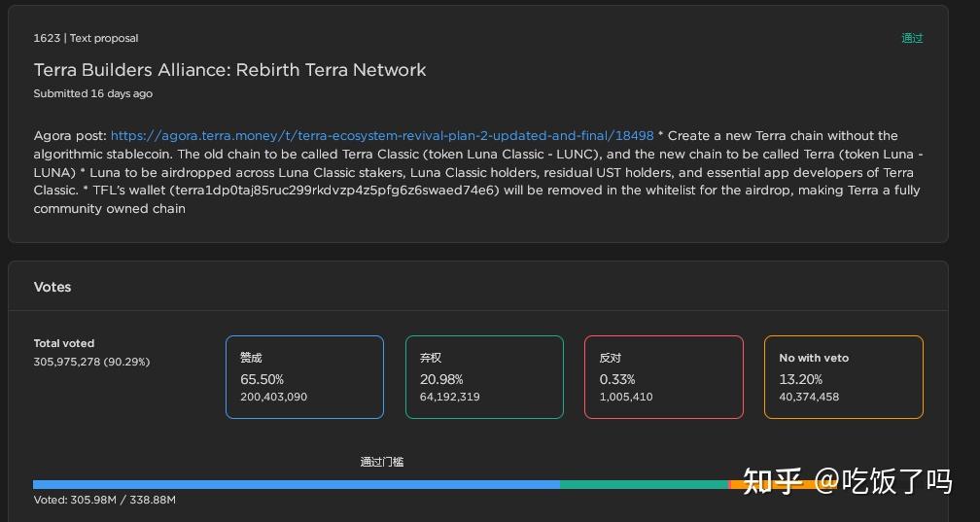
Task: Click the 通过 status label
Action: pos(912,38)
